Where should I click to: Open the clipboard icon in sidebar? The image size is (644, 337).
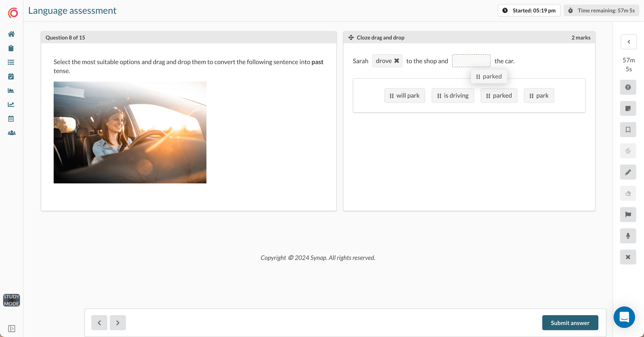coord(11,48)
